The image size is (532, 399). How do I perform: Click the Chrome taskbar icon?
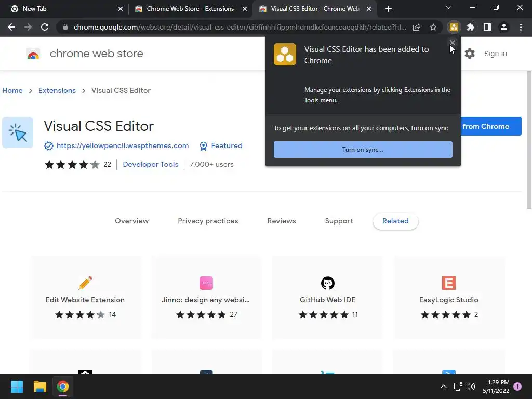63,387
